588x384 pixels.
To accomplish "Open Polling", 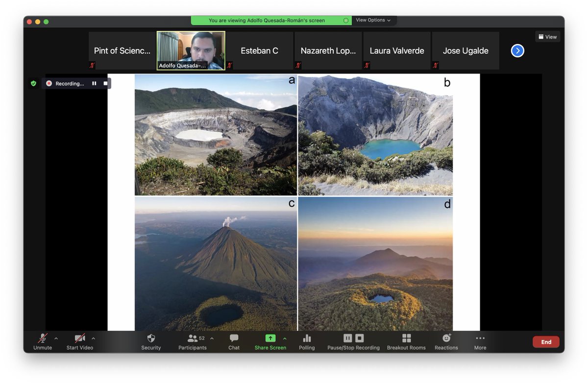I will (307, 341).
